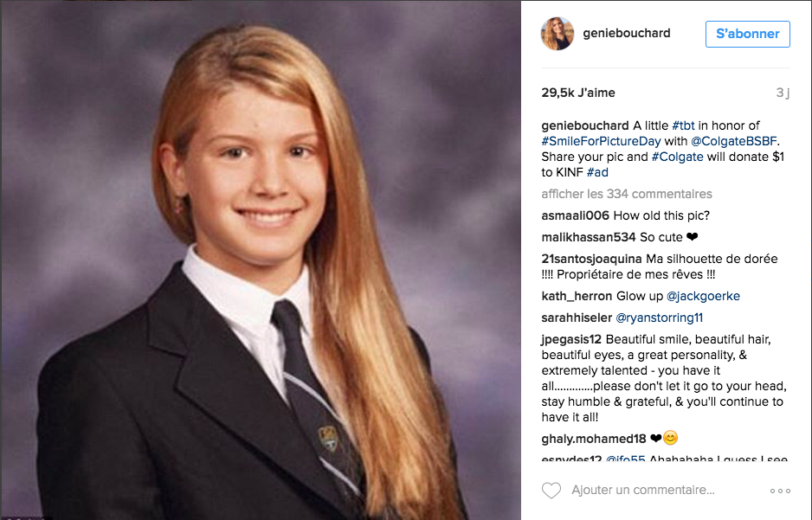812x520 pixels.
Task: Click the Ajouter un commentaire field
Action: point(642,490)
